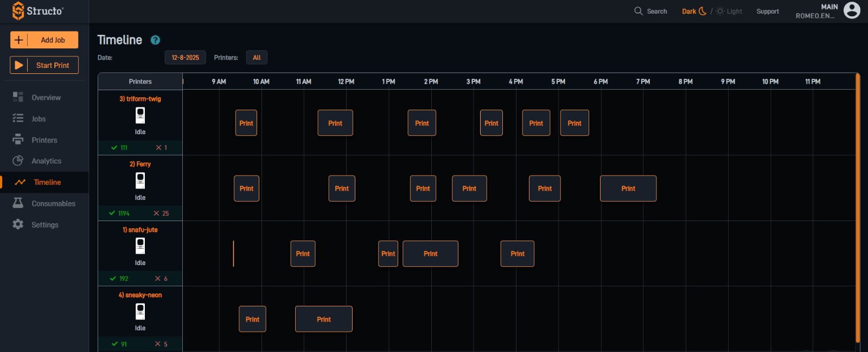Switch to Dark theme mode
This screenshot has width=868, height=352.
click(x=693, y=11)
